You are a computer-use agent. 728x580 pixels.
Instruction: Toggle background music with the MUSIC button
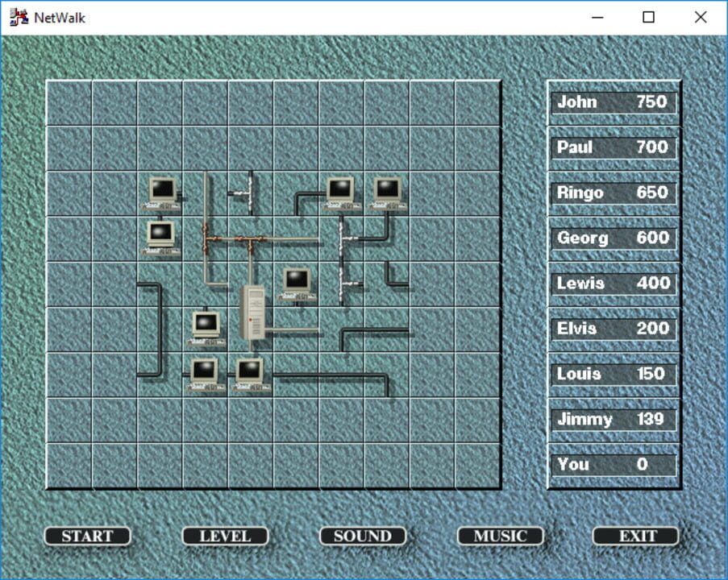click(500, 536)
